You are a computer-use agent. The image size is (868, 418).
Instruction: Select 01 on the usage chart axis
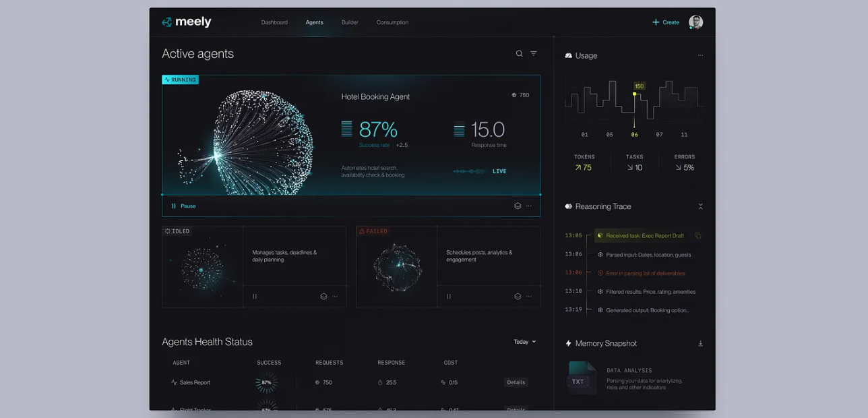point(584,135)
